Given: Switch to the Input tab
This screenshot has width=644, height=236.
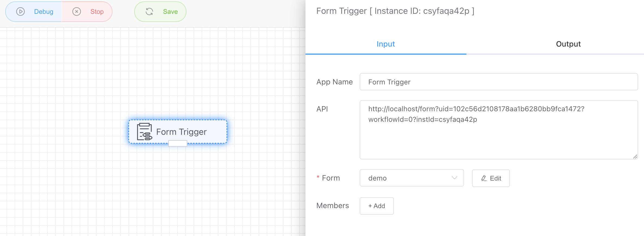Looking at the screenshot, I should click(385, 44).
